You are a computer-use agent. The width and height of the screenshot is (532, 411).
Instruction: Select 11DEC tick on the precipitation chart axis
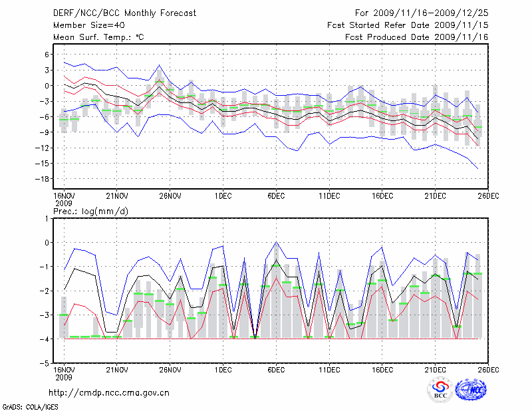(329, 369)
